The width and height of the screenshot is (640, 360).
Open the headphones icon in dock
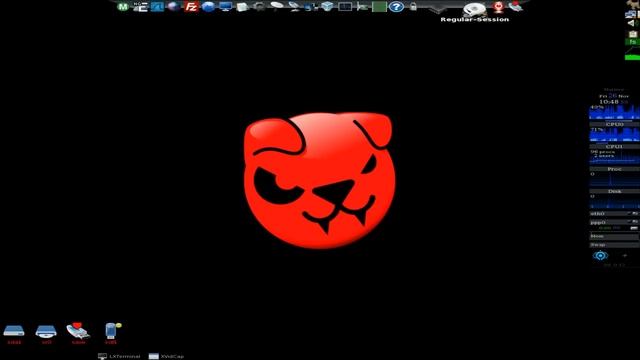point(260,7)
